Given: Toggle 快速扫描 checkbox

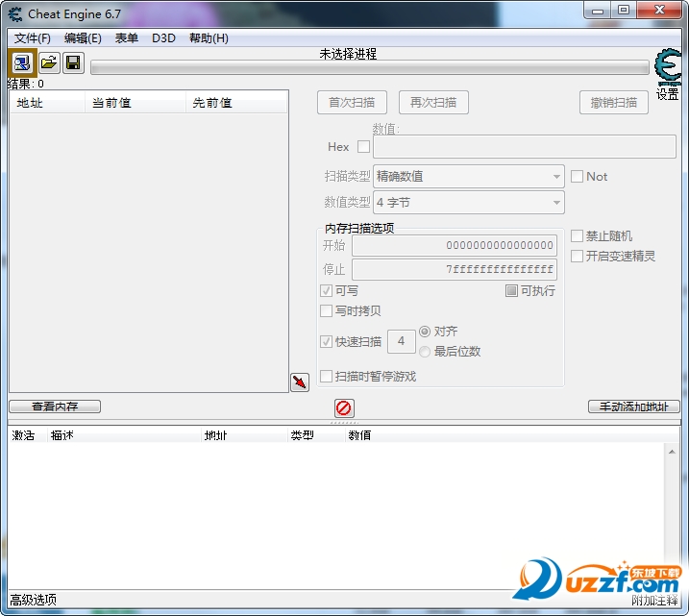Looking at the screenshot, I should pos(326,341).
